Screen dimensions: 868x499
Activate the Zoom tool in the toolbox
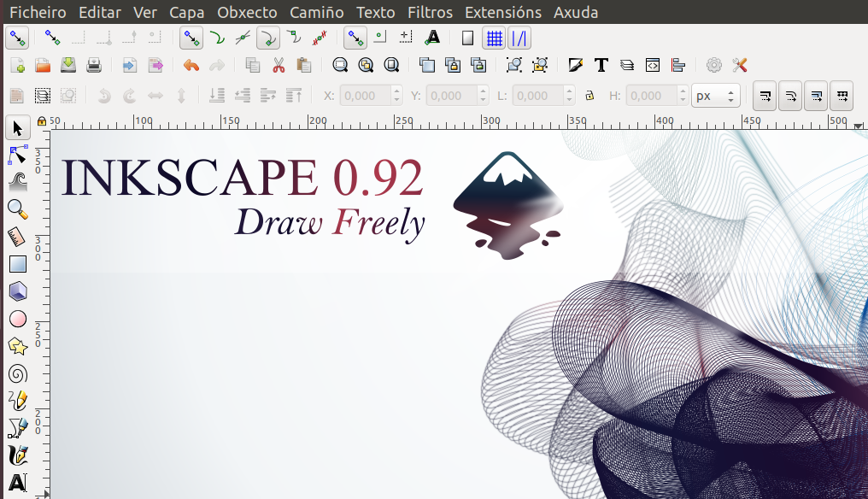pos(19,209)
